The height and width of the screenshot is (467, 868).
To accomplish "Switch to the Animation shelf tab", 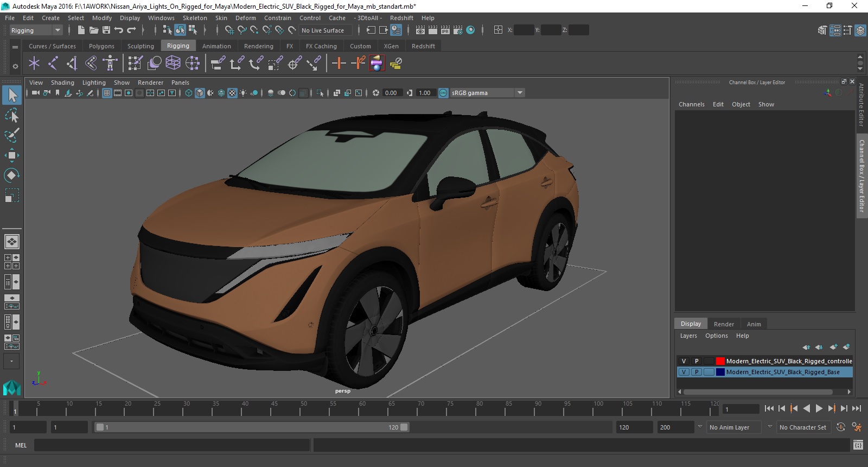I will (x=216, y=46).
